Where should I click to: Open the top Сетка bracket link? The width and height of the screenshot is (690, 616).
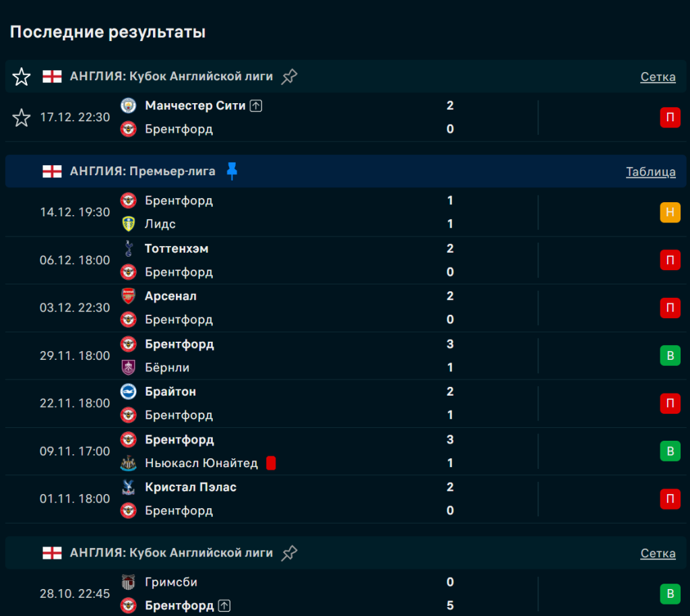[x=658, y=77]
